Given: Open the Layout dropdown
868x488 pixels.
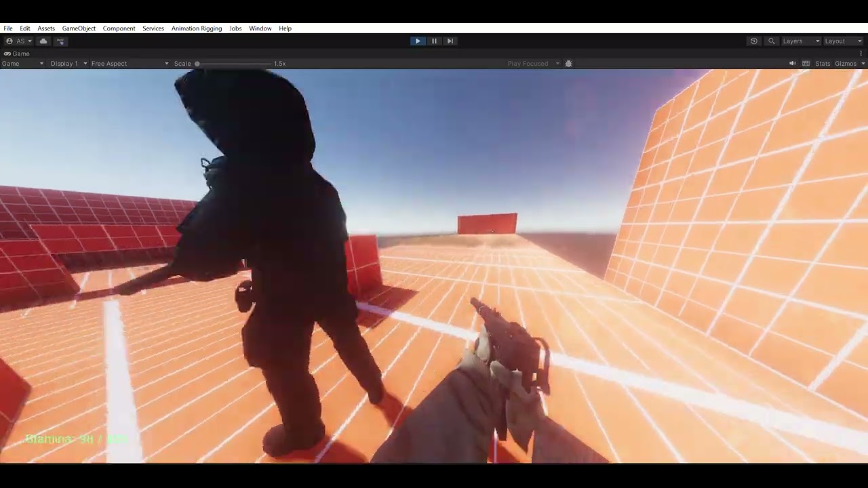Looking at the screenshot, I should pyautogui.click(x=843, y=41).
